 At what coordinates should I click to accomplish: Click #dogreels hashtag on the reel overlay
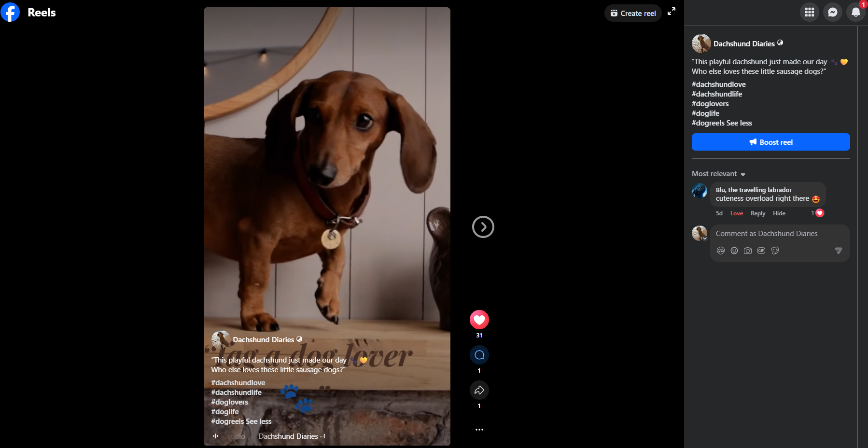pyautogui.click(x=227, y=421)
